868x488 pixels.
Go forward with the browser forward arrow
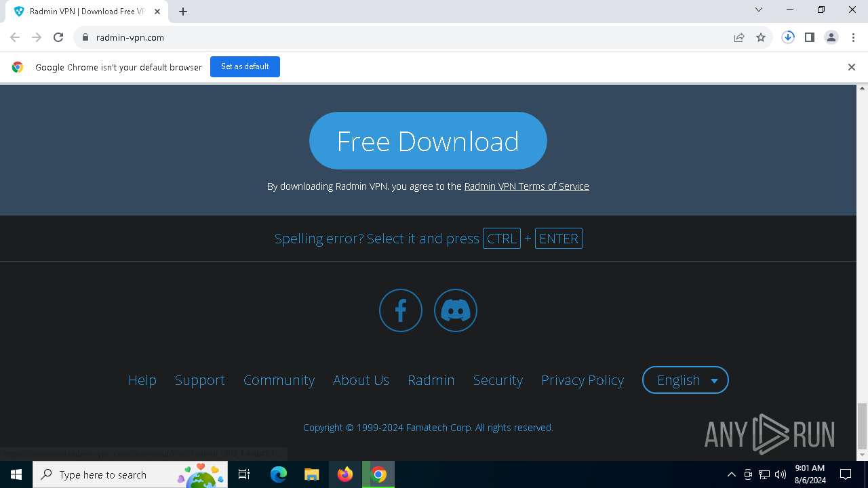click(37, 37)
